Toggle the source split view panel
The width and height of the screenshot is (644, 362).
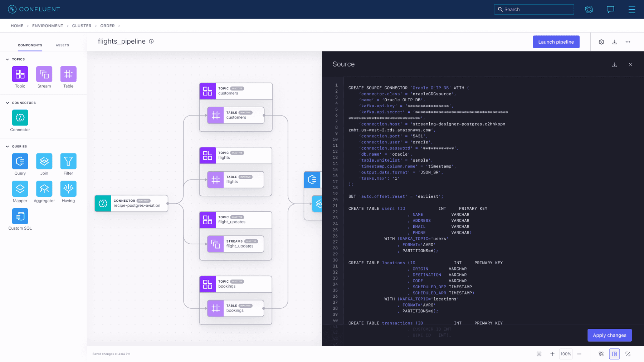click(x=614, y=354)
